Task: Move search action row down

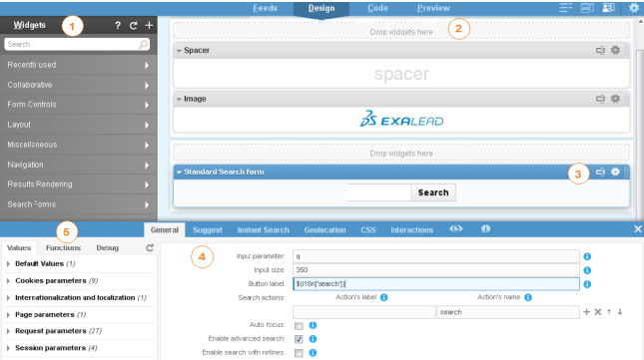Action: pos(620,312)
